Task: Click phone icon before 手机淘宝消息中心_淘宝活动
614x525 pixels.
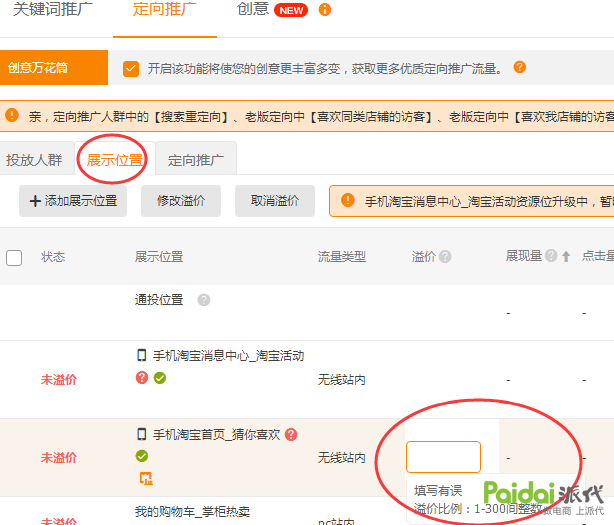Action: [141, 355]
